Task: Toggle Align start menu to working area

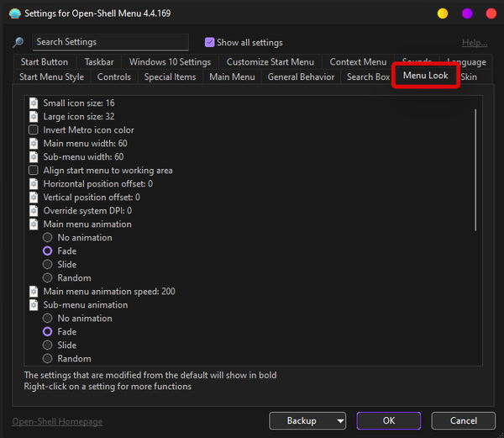Action: [x=34, y=170]
